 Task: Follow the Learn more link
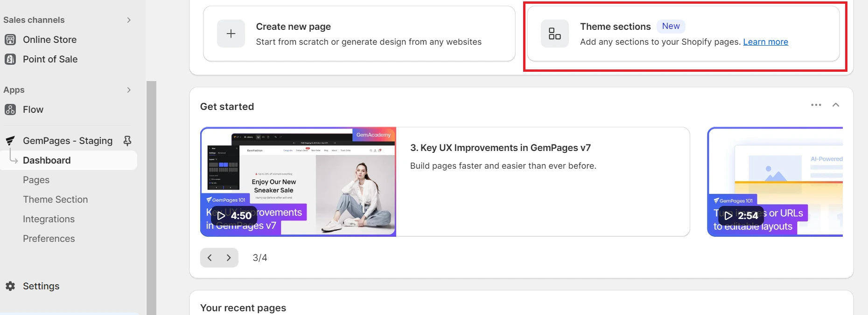(x=765, y=42)
